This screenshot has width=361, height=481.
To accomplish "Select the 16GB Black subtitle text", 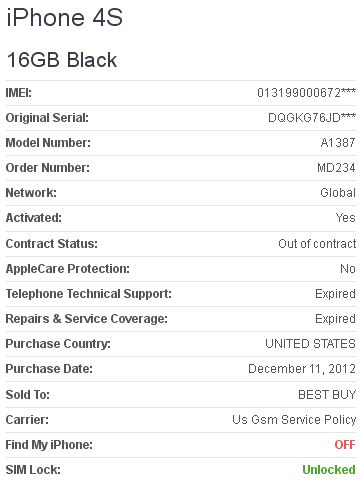I will tap(62, 60).
